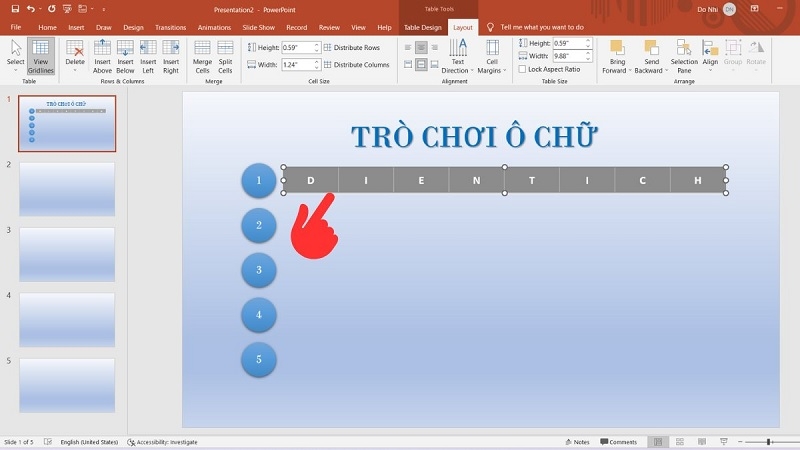Click the cell Width input field

[x=297, y=65]
